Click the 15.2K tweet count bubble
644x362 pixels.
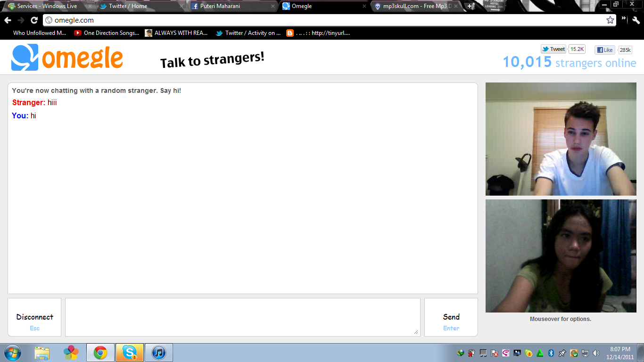(577, 49)
